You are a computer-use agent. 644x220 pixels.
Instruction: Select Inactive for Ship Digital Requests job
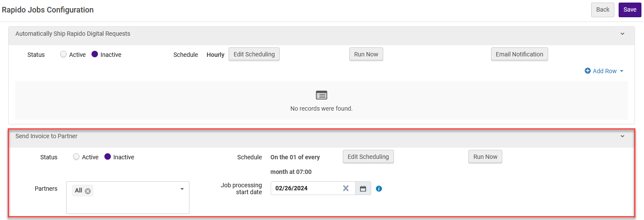95,55
